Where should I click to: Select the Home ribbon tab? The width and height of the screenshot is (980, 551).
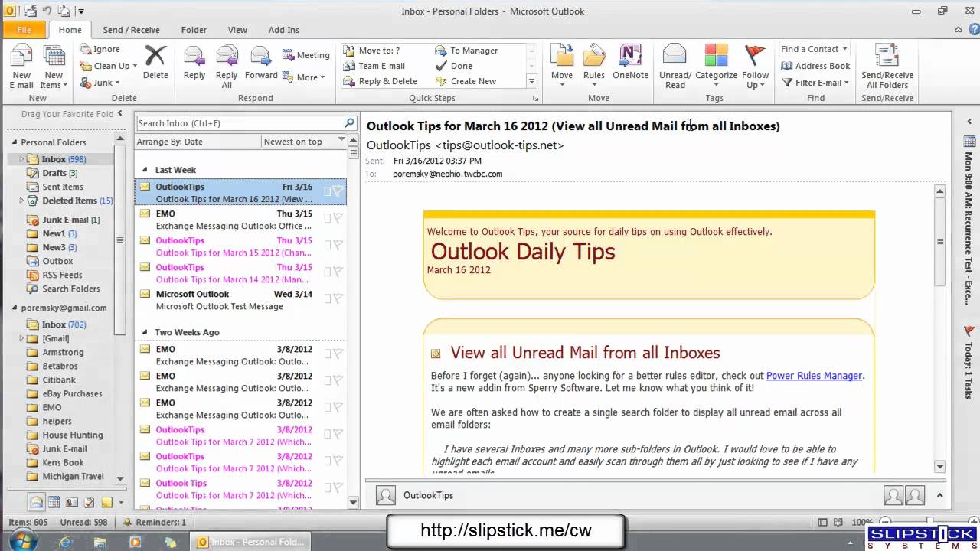(70, 30)
